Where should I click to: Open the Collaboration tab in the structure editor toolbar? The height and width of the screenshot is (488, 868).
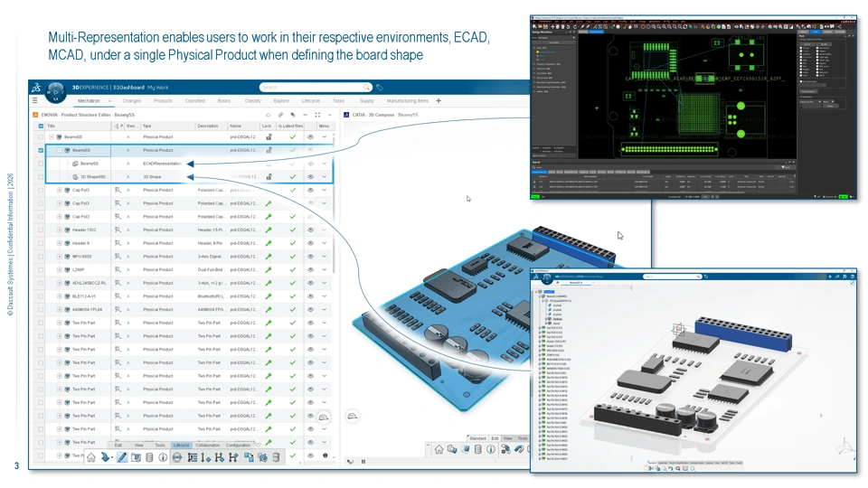point(208,445)
